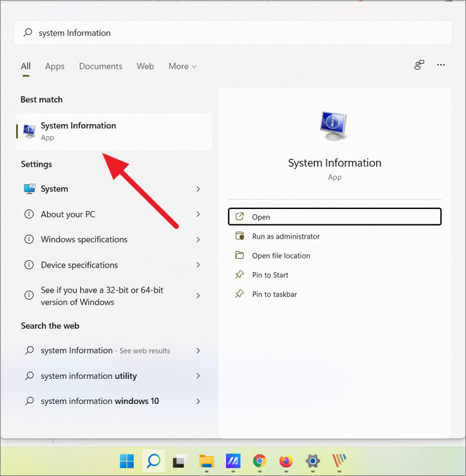Click the feedback people icon near the top right
Image resolution: width=466 pixels, height=476 pixels.
tap(419, 65)
